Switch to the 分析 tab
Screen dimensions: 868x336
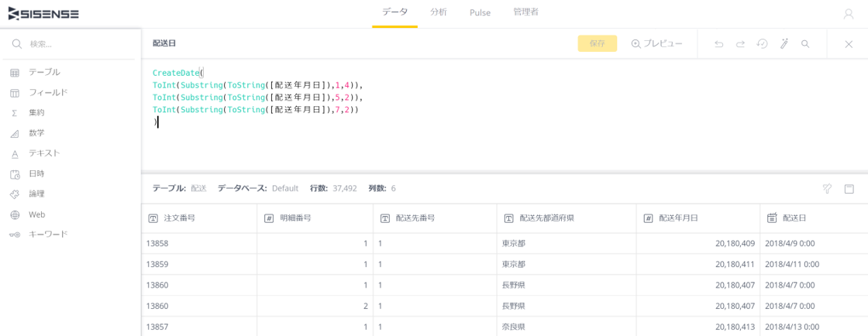[438, 12]
